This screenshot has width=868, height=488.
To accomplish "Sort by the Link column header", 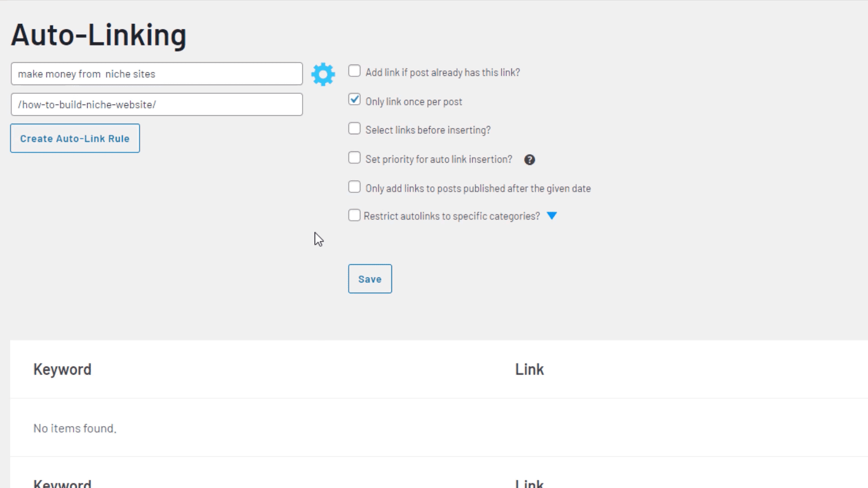I will (529, 369).
